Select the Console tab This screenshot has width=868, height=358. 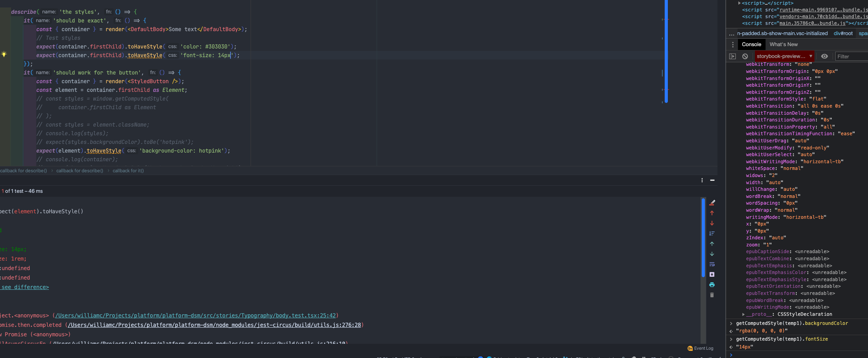[751, 44]
